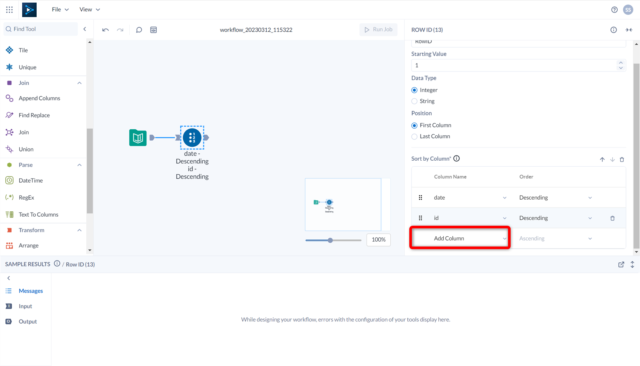Select the Row ID node on canvas
This screenshot has height=366, width=640.
click(192, 138)
